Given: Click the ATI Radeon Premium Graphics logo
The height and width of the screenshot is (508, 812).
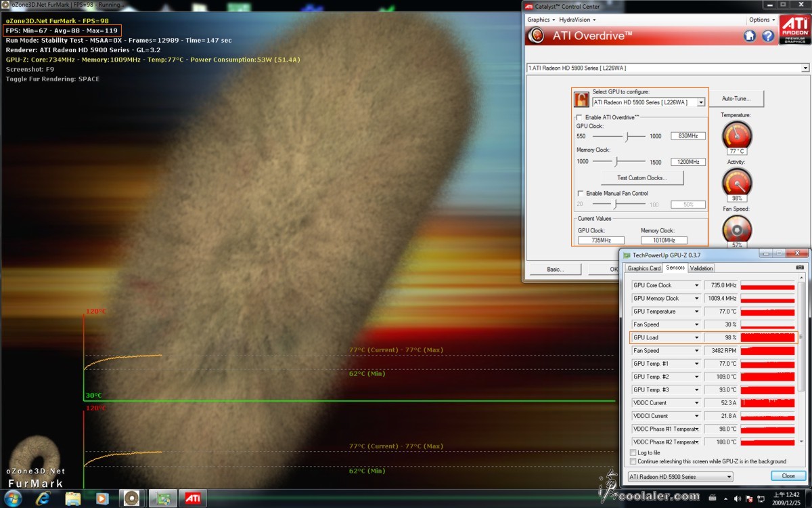Looking at the screenshot, I should click(x=794, y=31).
